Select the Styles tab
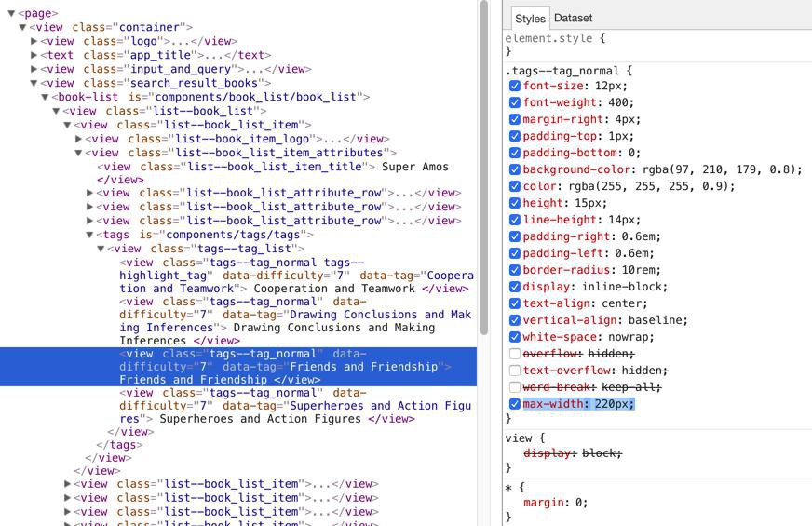The width and height of the screenshot is (812, 526). [x=530, y=19]
